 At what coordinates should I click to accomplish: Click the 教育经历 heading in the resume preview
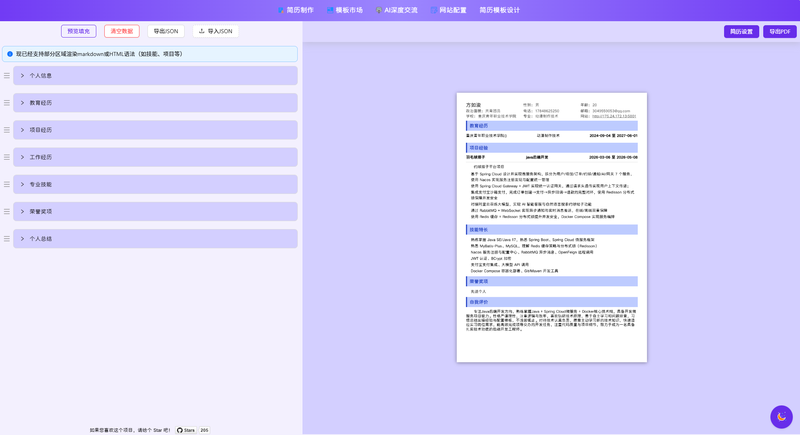[552, 126]
